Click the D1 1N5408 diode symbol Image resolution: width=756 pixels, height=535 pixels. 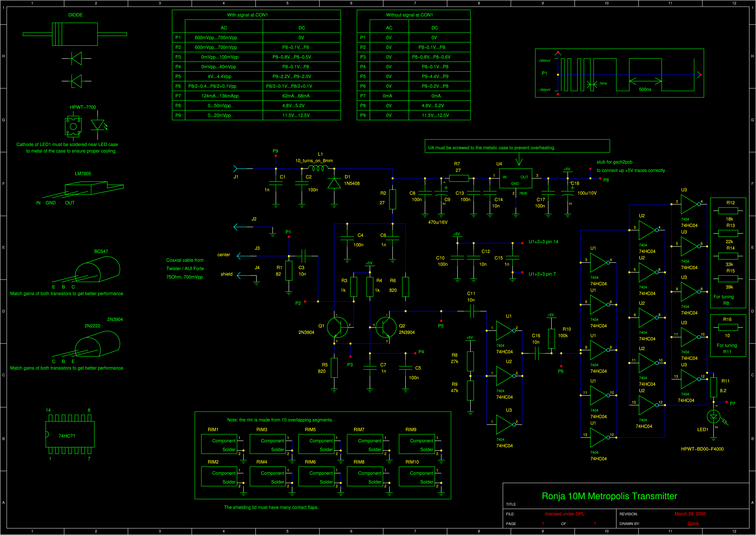(x=334, y=183)
